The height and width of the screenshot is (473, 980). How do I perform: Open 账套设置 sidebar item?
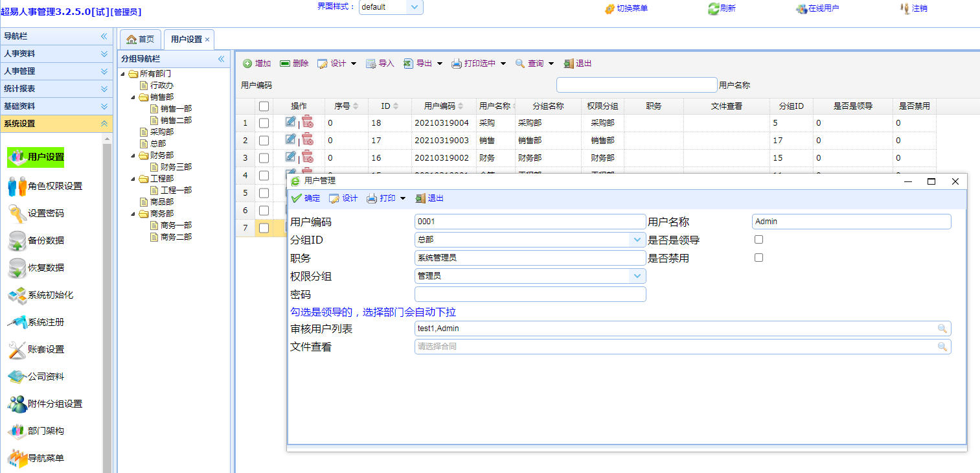(x=36, y=349)
